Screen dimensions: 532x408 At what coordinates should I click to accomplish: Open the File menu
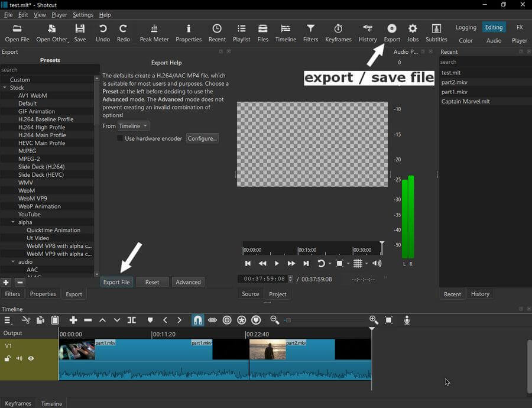(8, 15)
